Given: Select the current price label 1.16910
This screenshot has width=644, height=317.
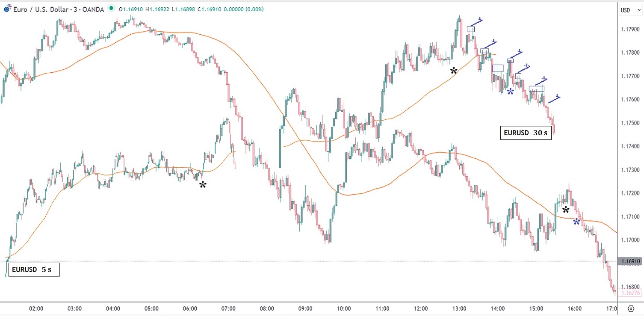Looking at the screenshot, I should [x=630, y=261].
